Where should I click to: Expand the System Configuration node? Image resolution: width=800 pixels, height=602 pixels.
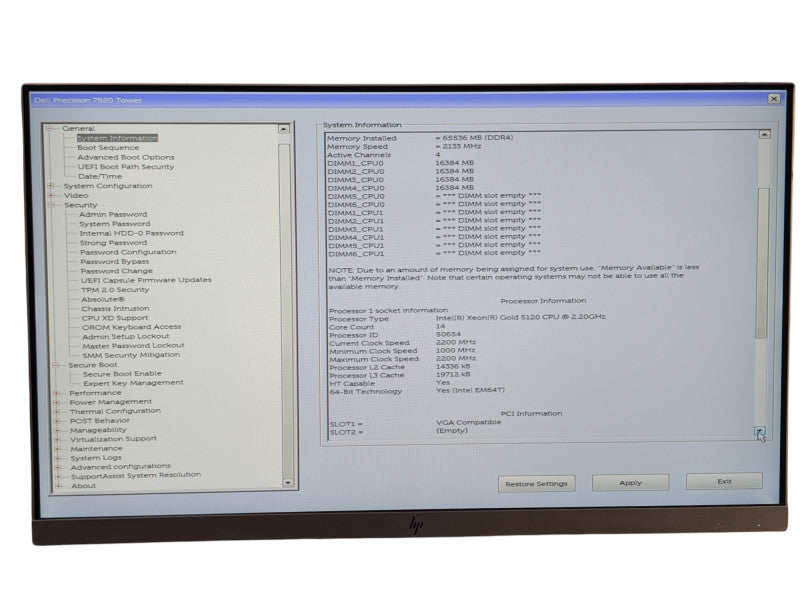point(51,186)
